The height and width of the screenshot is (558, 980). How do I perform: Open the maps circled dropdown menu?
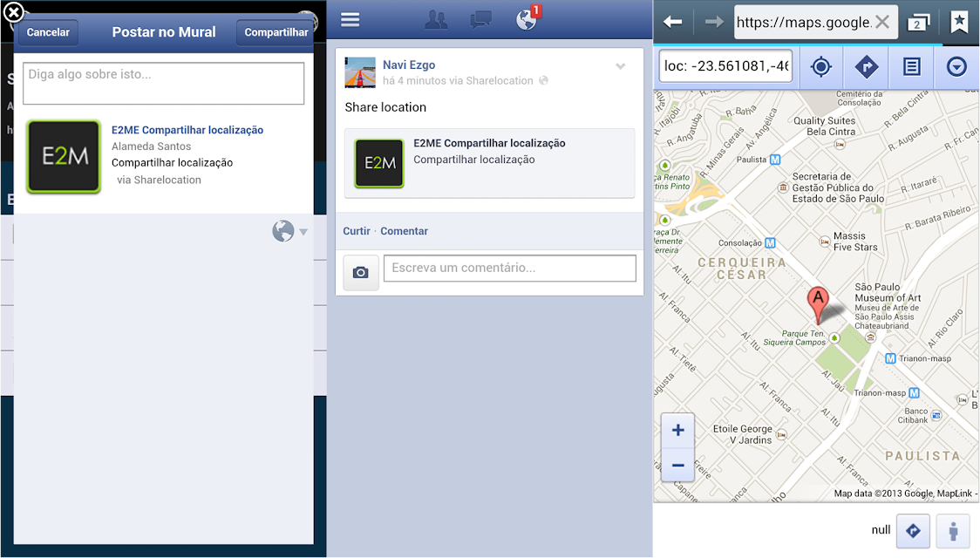(x=956, y=66)
